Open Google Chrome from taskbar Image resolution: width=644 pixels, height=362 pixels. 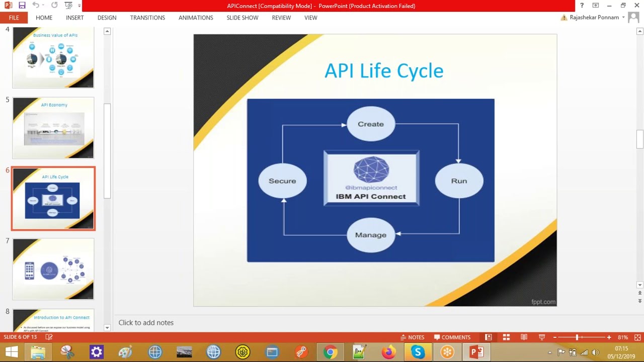(x=330, y=352)
